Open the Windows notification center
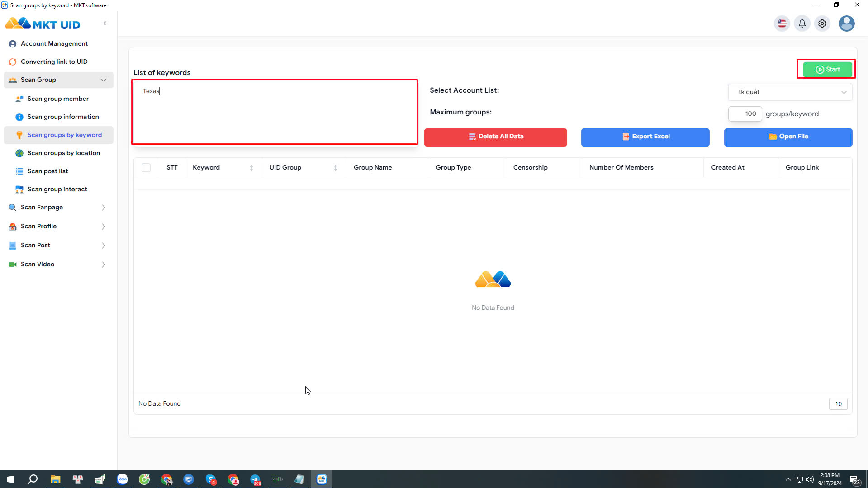Screen dimensions: 868x488 point(854,479)
